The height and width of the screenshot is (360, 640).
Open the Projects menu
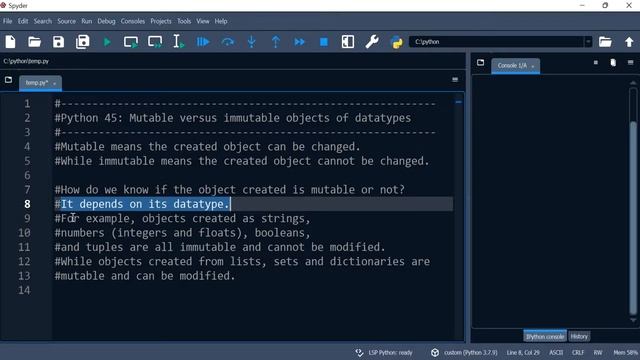coord(161,21)
